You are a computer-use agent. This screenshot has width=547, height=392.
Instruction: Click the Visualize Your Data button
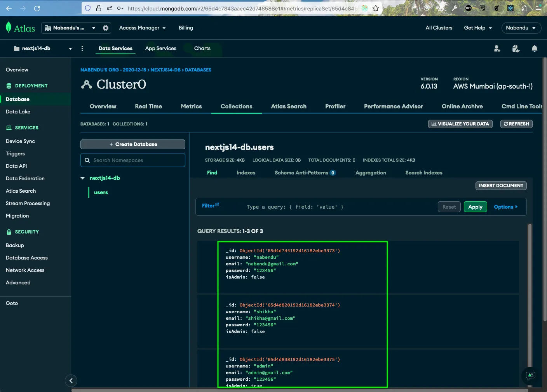pos(460,124)
